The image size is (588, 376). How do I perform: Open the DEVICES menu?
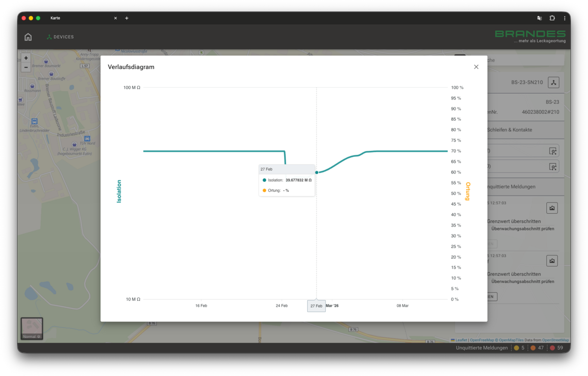[x=60, y=37]
